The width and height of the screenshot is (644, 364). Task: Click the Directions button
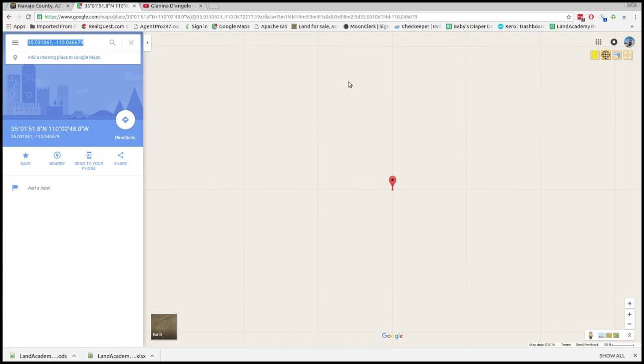tap(125, 120)
